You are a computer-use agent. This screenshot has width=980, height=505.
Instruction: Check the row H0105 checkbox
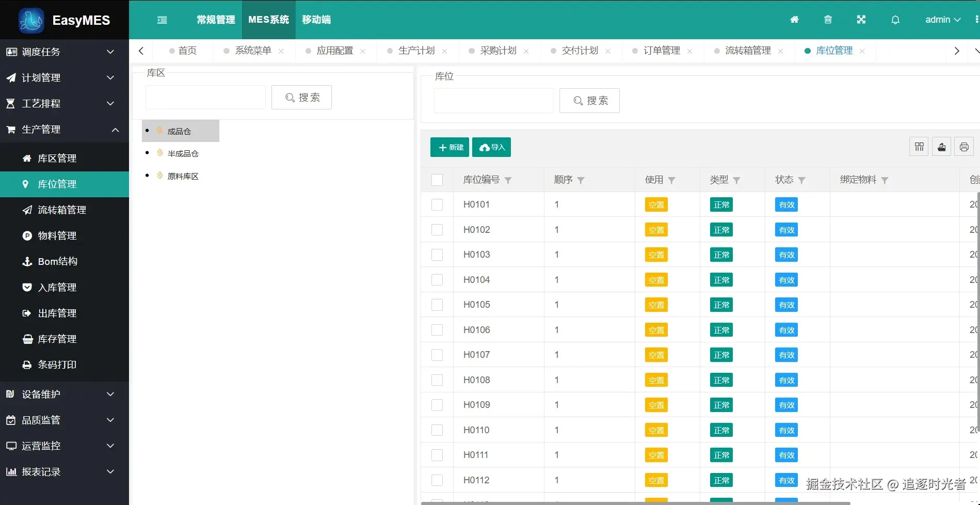[437, 305]
